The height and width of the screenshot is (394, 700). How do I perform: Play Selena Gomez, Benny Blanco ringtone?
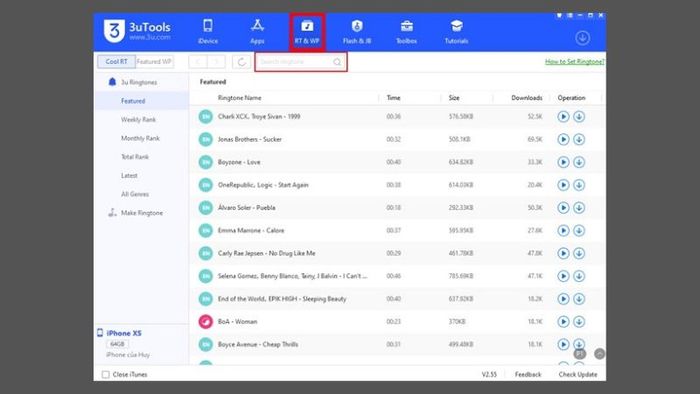click(563, 276)
